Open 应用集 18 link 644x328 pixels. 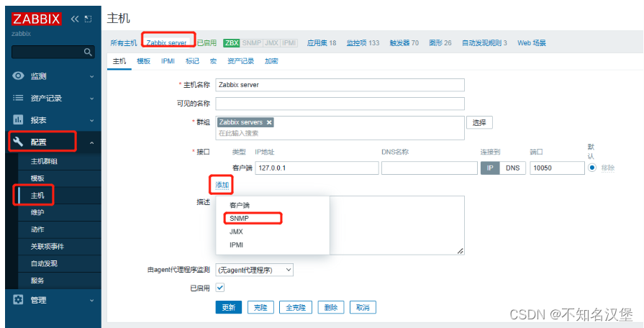pos(322,42)
